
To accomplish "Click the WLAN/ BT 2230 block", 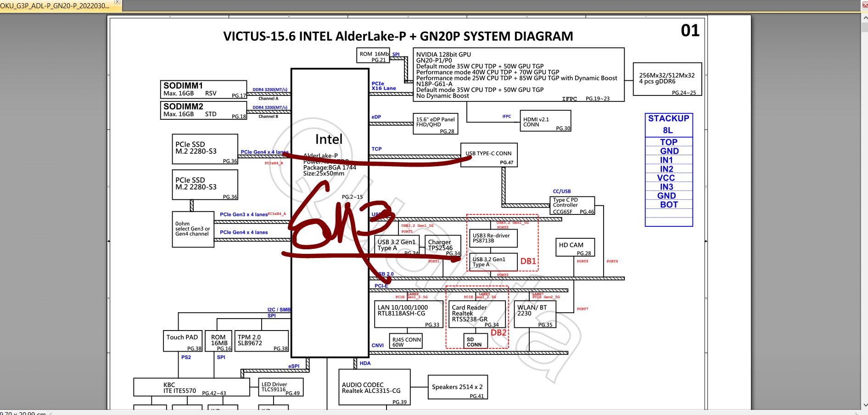I will [535, 314].
